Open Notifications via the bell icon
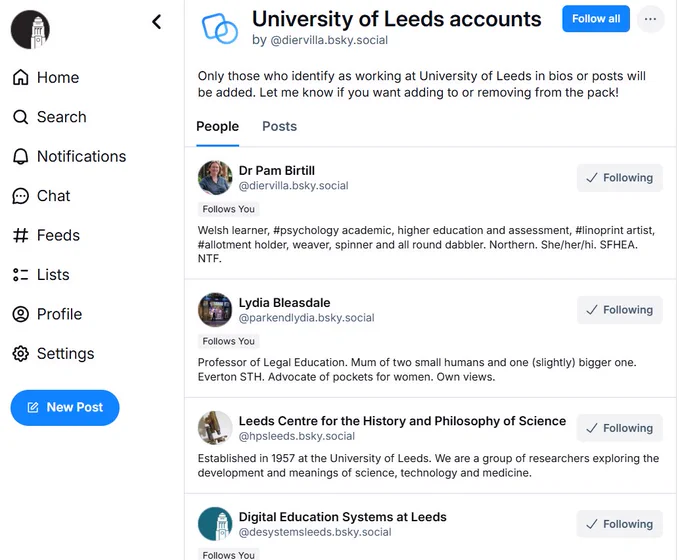 [x=20, y=157]
